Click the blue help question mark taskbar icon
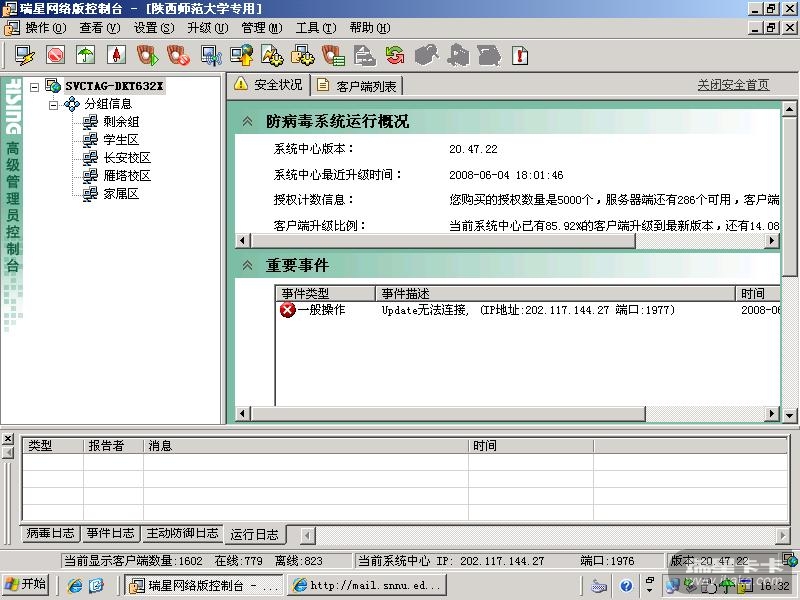The height and width of the screenshot is (600, 800). tap(627, 586)
